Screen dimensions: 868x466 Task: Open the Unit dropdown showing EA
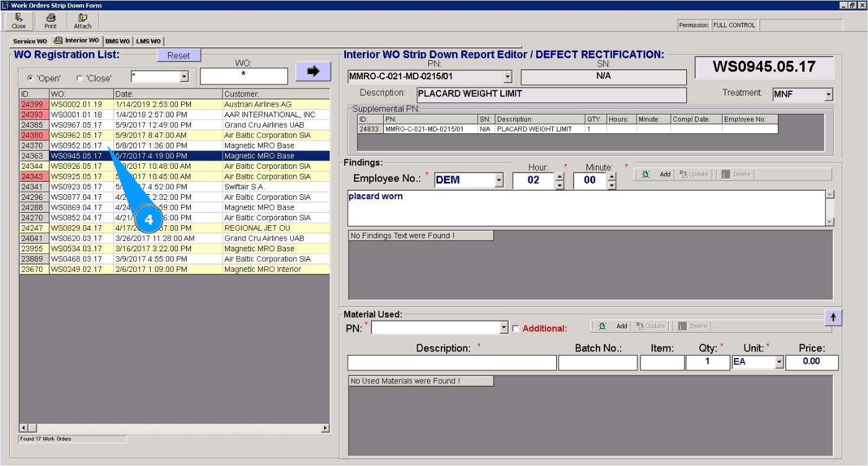[779, 362]
